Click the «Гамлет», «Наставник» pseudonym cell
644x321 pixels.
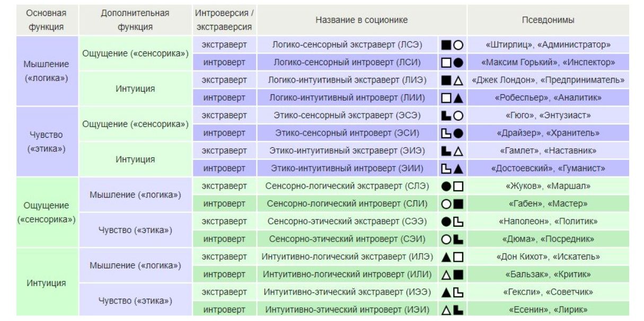(x=548, y=151)
